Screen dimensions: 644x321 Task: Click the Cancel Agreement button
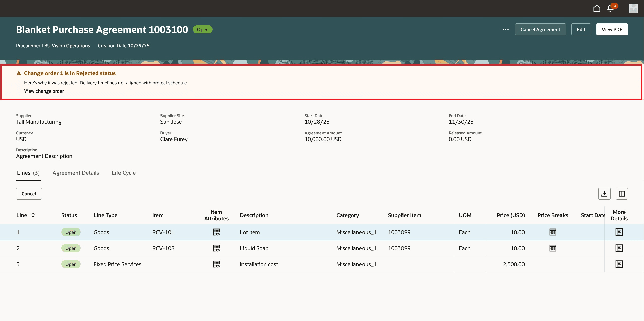[540, 29]
